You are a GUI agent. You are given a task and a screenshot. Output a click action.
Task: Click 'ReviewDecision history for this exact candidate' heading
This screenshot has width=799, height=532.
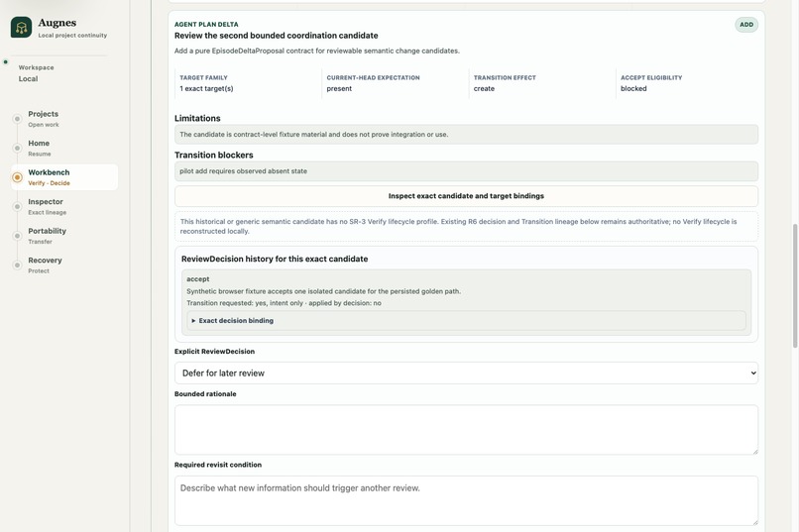(x=275, y=259)
